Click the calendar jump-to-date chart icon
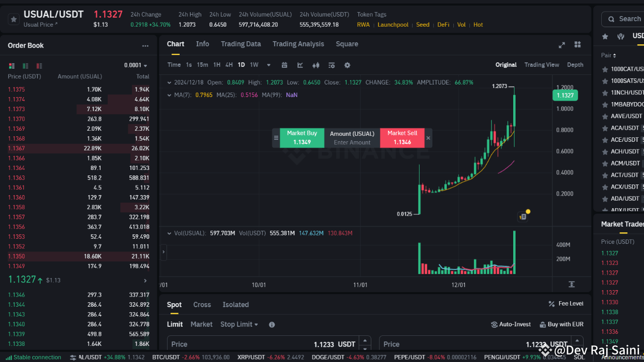 285,65
